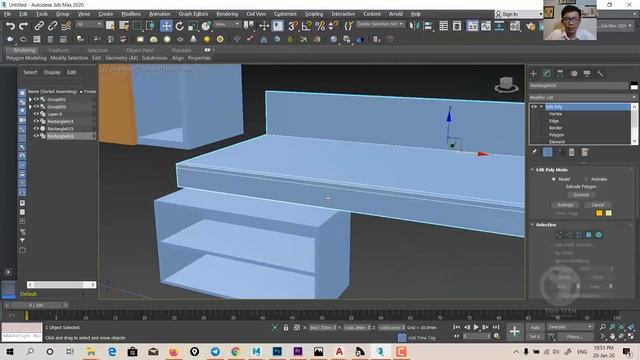The height and width of the screenshot is (360, 640).
Task: Click Remove modifier trash icon
Action: coord(571,152)
